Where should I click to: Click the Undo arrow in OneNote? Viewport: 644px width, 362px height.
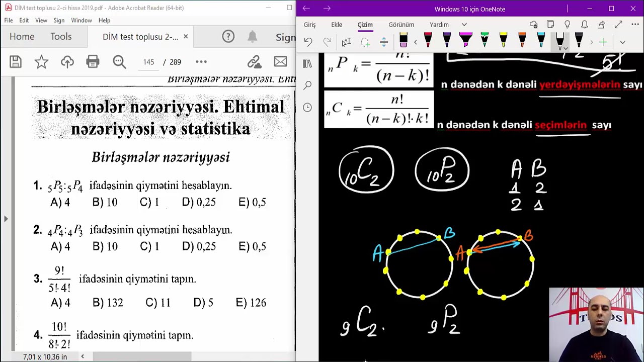click(308, 42)
